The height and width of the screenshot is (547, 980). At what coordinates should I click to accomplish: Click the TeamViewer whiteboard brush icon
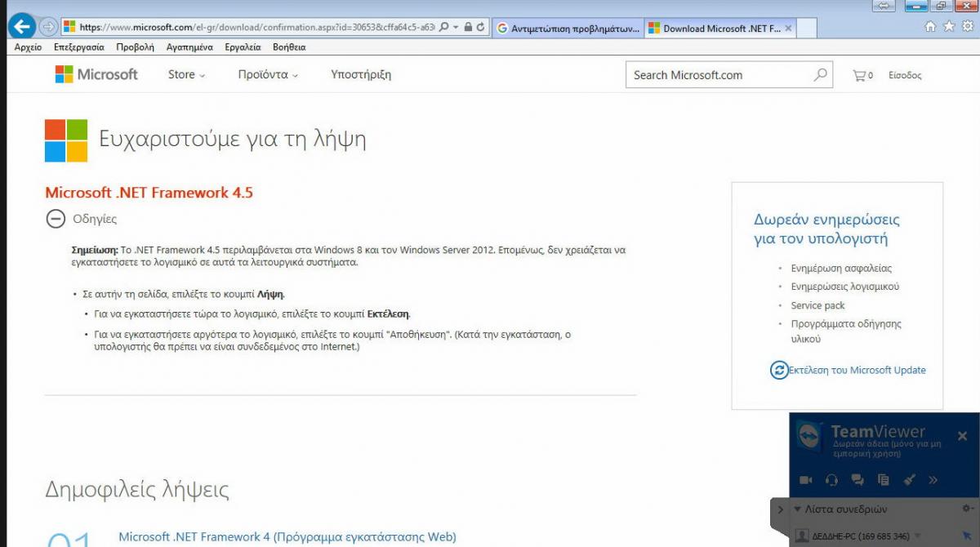pos(908,480)
